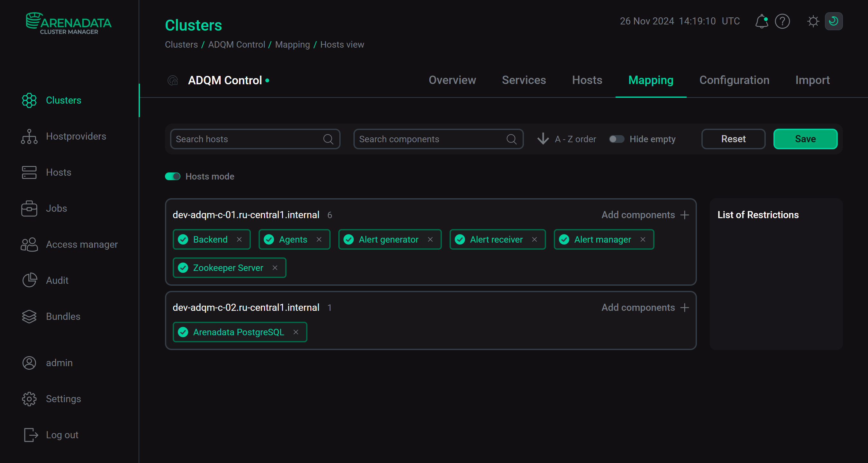Screen dimensions: 868x463
Task: Switch to the Services tab
Action: tap(524, 80)
